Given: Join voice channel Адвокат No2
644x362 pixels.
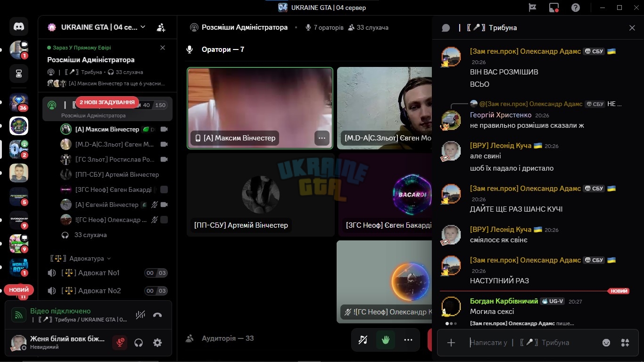Looking at the screenshot, I should [x=107, y=291].
